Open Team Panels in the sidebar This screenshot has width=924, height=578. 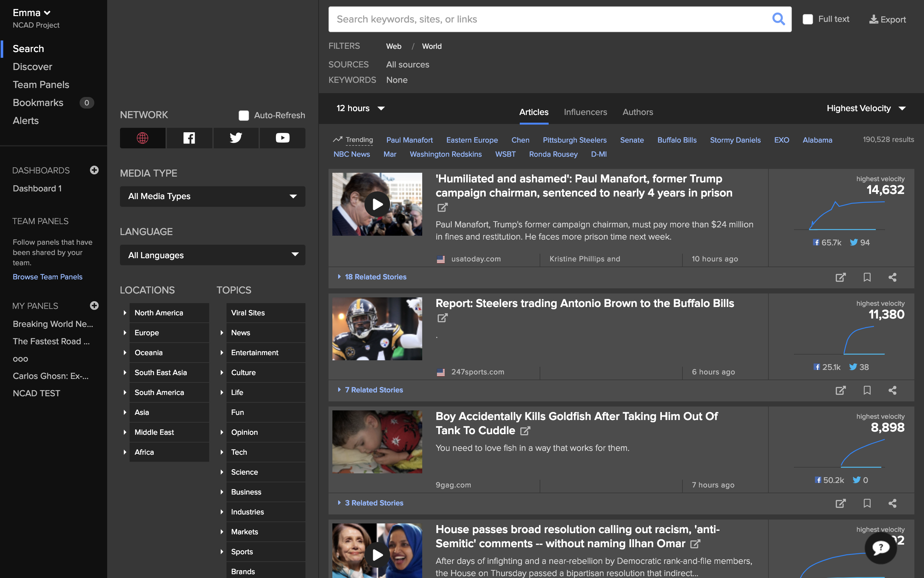41,84
